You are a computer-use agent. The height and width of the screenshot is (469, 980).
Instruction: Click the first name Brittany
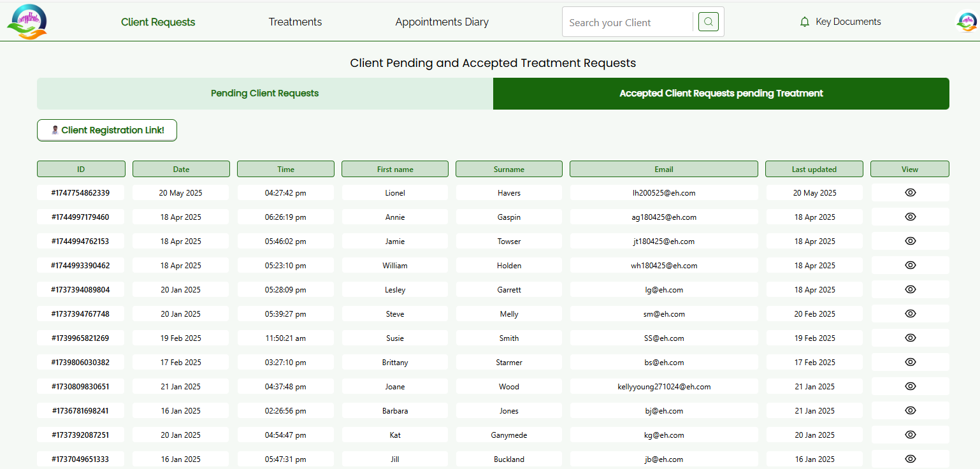pyautogui.click(x=395, y=363)
